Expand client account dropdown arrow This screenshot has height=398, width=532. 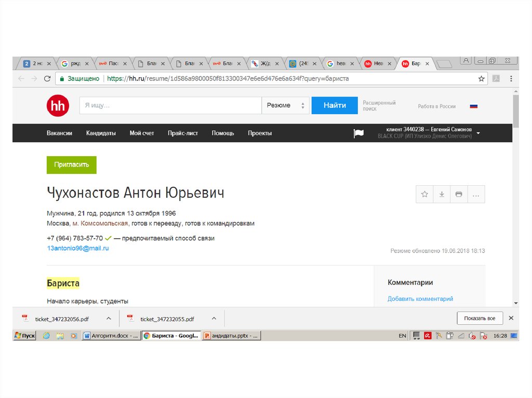click(x=478, y=133)
